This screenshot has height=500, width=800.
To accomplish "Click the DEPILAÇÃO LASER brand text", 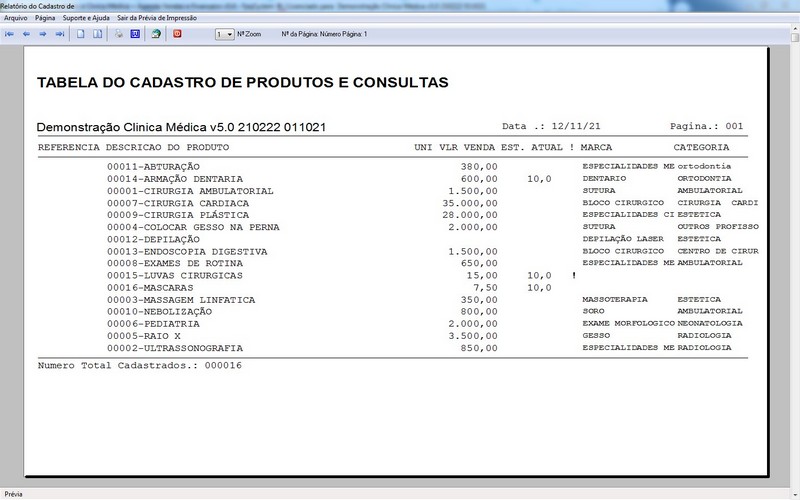I will [623, 239].
